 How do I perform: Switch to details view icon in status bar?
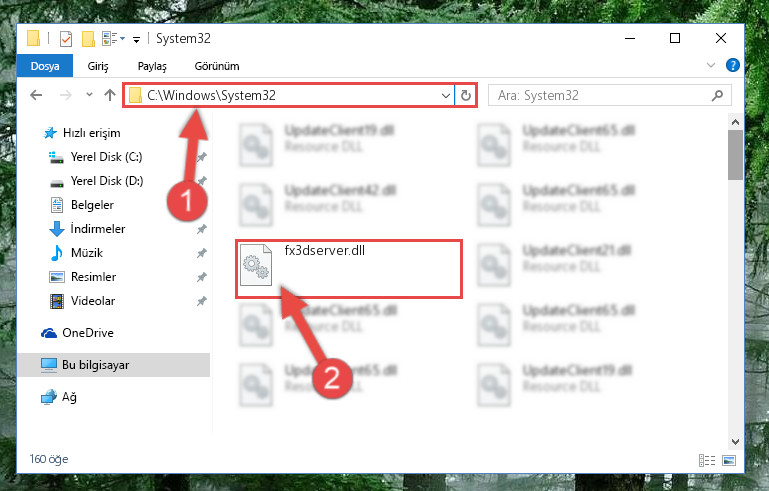tap(707, 460)
